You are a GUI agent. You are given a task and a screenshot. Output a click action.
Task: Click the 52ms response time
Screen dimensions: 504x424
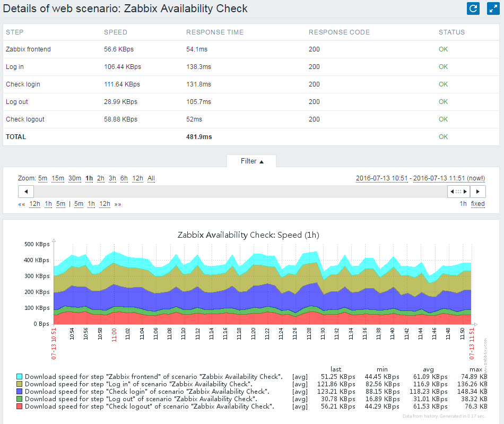[x=194, y=119]
